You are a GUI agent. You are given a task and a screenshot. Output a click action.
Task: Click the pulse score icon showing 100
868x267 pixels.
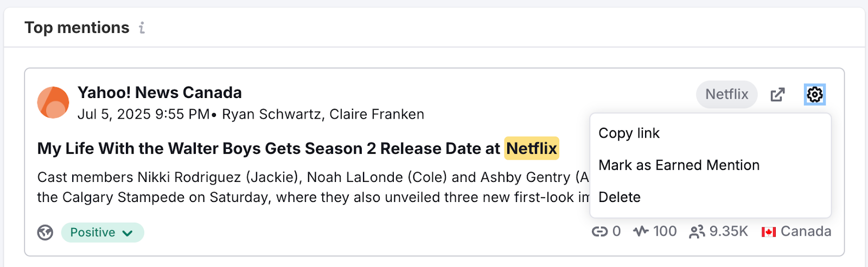pos(641,232)
